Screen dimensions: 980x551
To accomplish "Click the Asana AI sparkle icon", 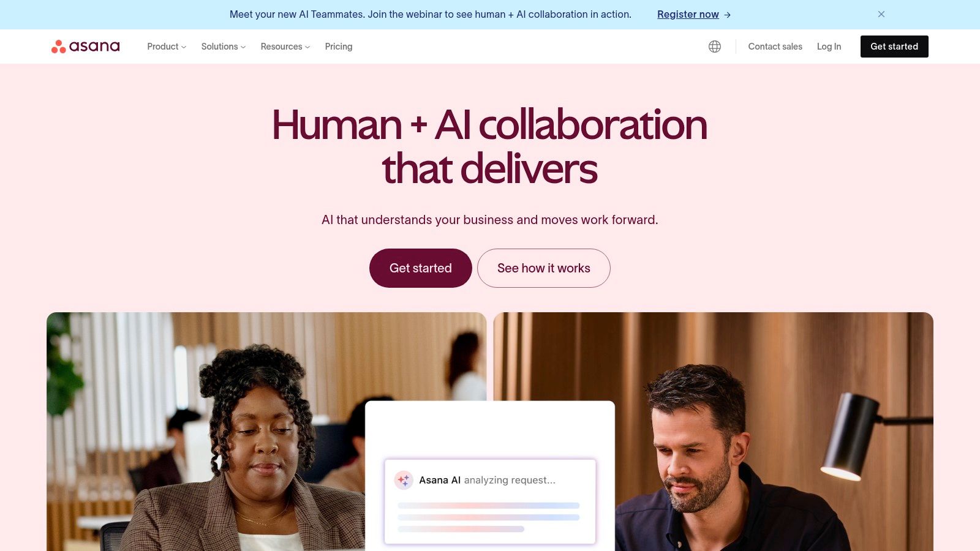I will pos(404,481).
